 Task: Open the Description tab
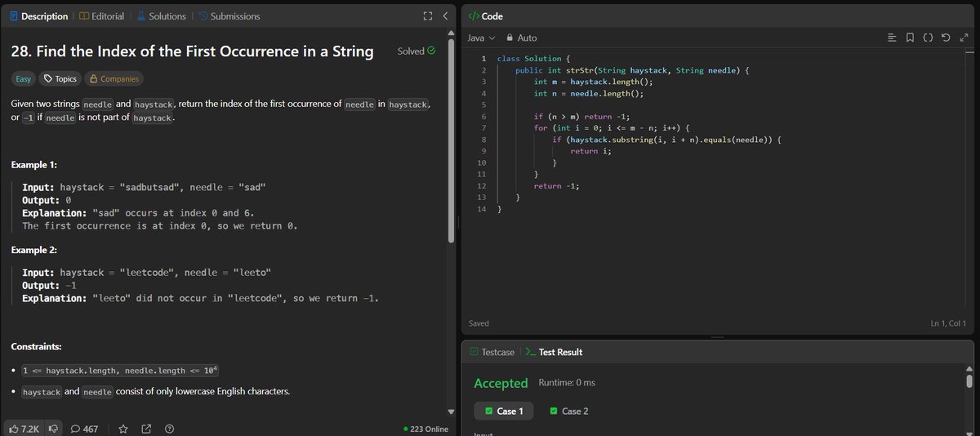tap(38, 16)
